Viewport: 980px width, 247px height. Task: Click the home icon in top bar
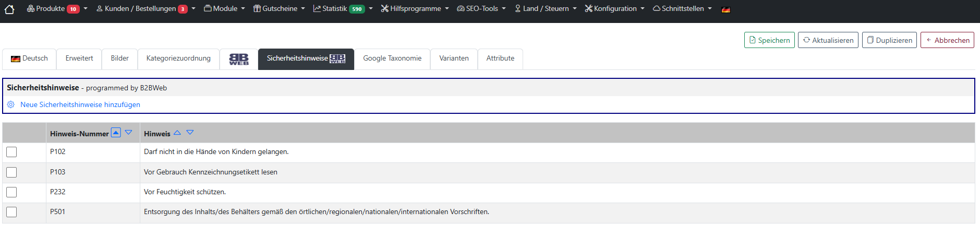(x=9, y=9)
